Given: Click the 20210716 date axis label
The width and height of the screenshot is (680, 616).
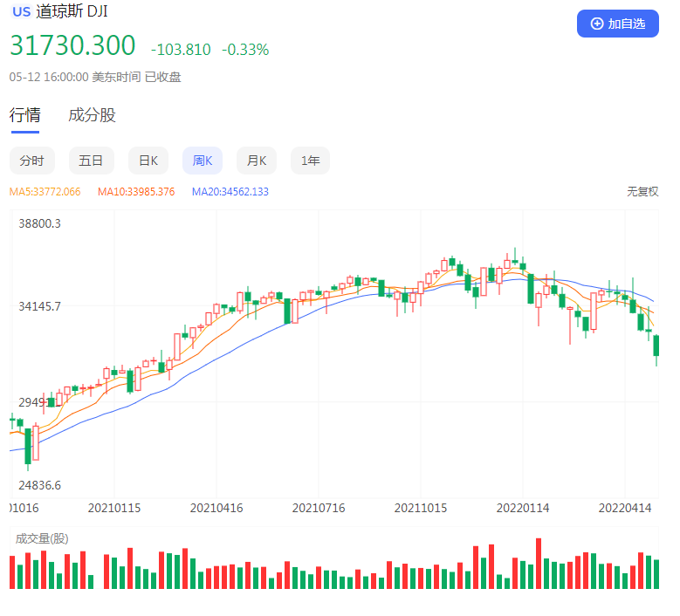Looking at the screenshot, I should coord(319,508).
